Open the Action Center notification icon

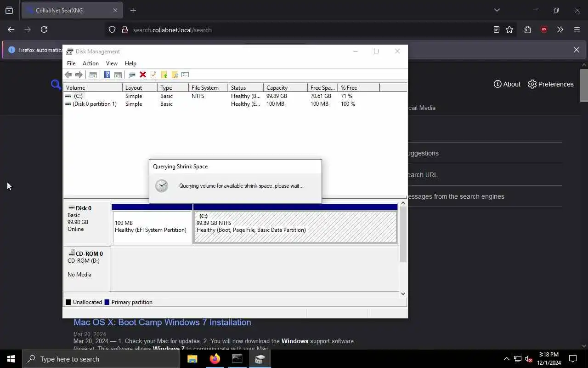point(573,359)
